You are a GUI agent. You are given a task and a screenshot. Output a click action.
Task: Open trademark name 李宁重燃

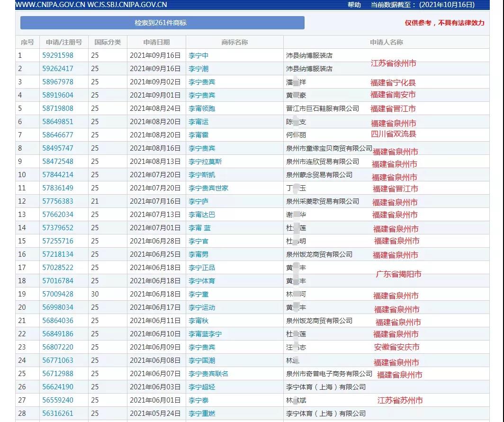[x=202, y=413]
